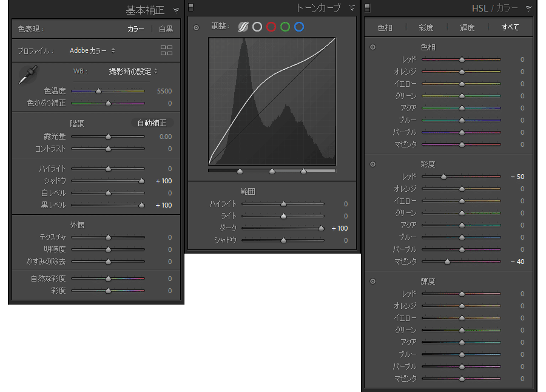546x392 pixels.
Task: Click the 黒レベル value +100
Action: point(164,205)
